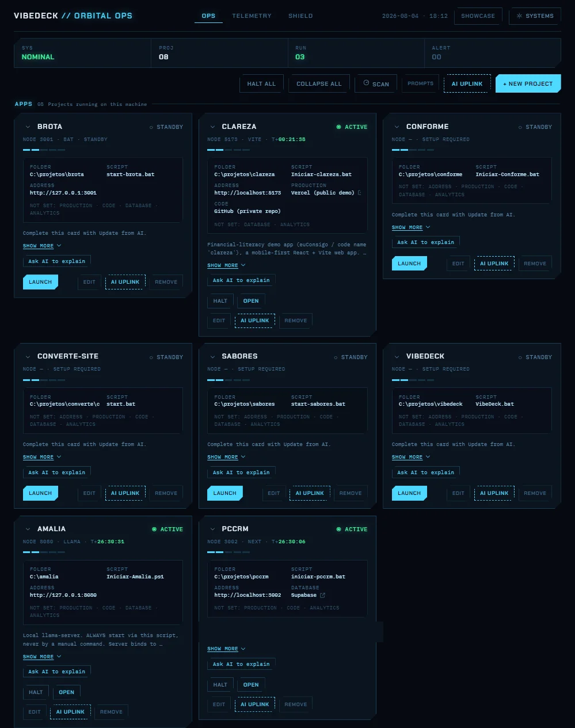Remove the CONFORME project
Image resolution: width=575 pixels, height=728 pixels.
(535, 264)
